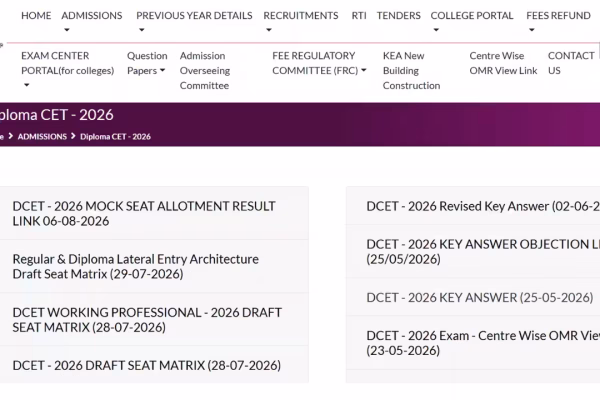The image size is (600, 400).
Task: Open DCET - 2026 KEY ANSWER (25-05-2026)
Action: coord(480,297)
